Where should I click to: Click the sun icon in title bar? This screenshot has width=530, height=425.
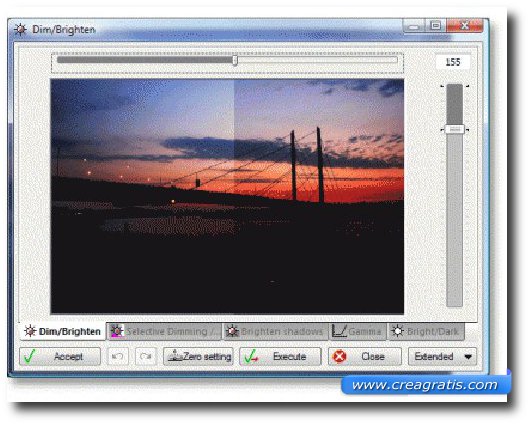point(20,29)
